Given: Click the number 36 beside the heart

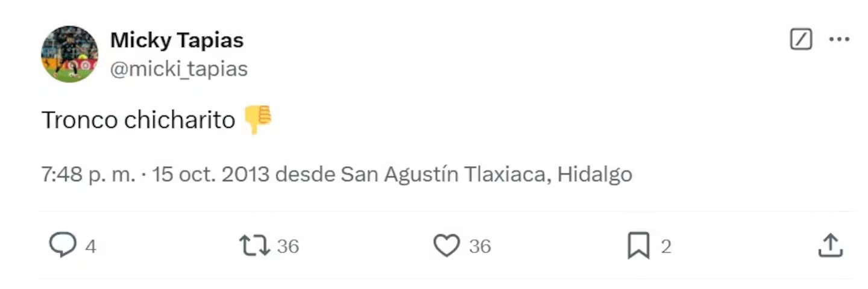Looking at the screenshot, I should (480, 246).
